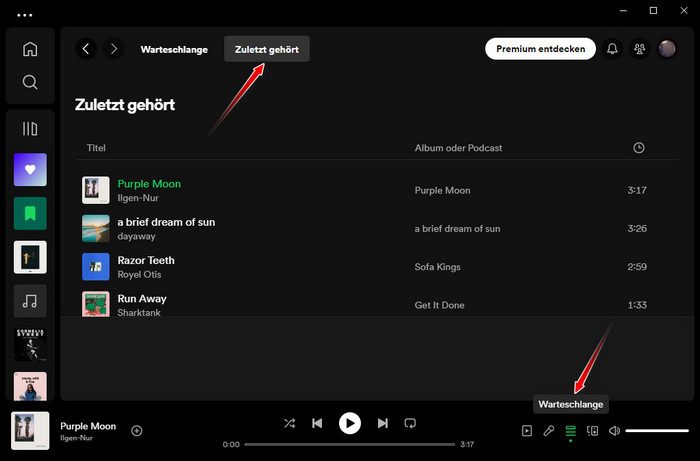
Task: Navigate forward with right chevron
Action: click(114, 49)
